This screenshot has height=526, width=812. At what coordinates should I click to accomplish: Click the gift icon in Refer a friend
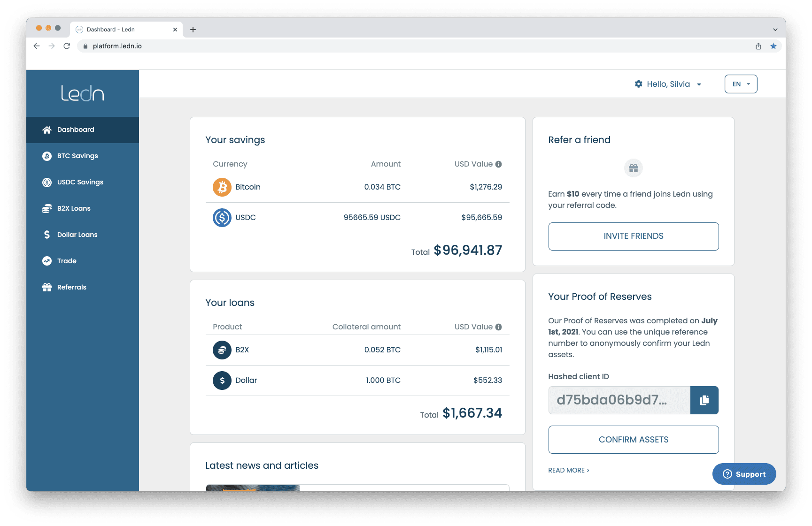coord(634,168)
